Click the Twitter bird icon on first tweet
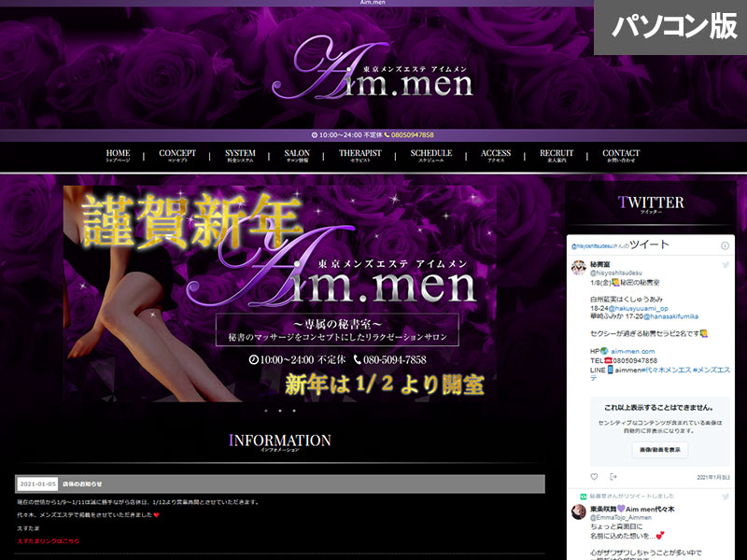This screenshot has width=747, height=560. coord(725,265)
